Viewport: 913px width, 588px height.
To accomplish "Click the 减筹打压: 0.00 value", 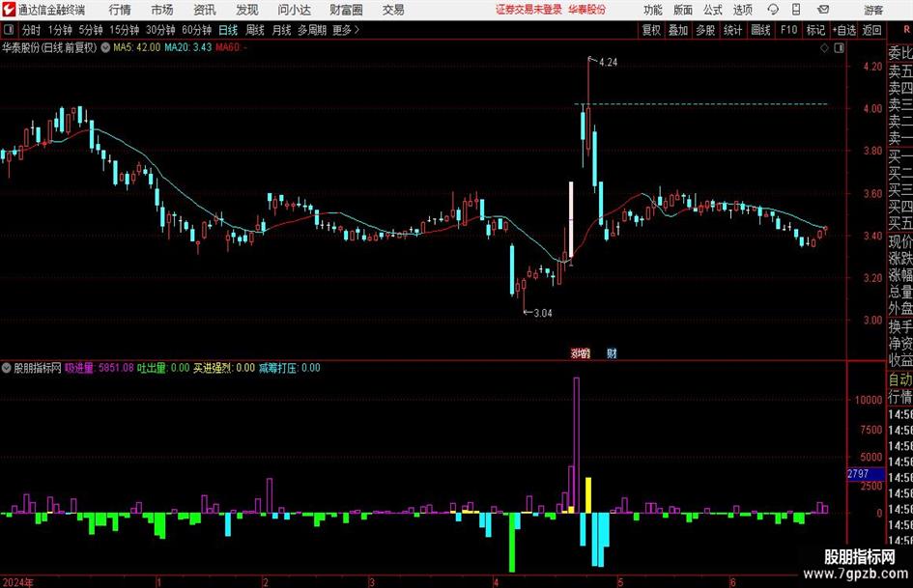I will point(290,368).
